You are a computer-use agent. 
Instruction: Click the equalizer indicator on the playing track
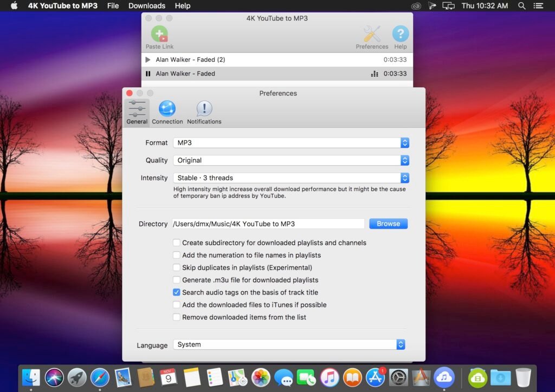375,74
